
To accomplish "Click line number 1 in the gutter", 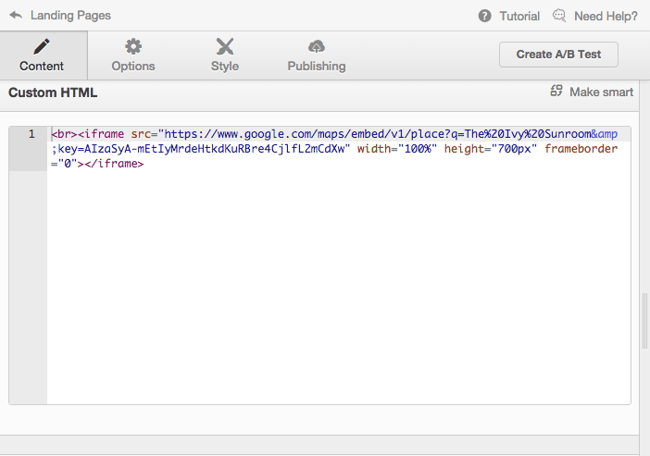I will tap(31, 134).
